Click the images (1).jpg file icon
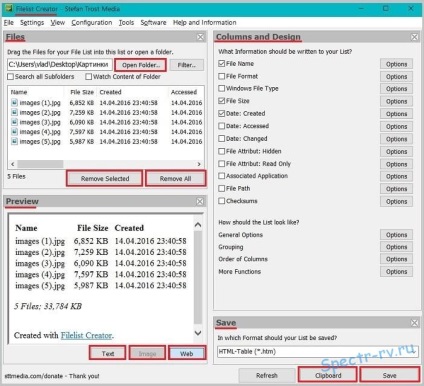The width and height of the screenshot is (424, 386). pos(14,102)
